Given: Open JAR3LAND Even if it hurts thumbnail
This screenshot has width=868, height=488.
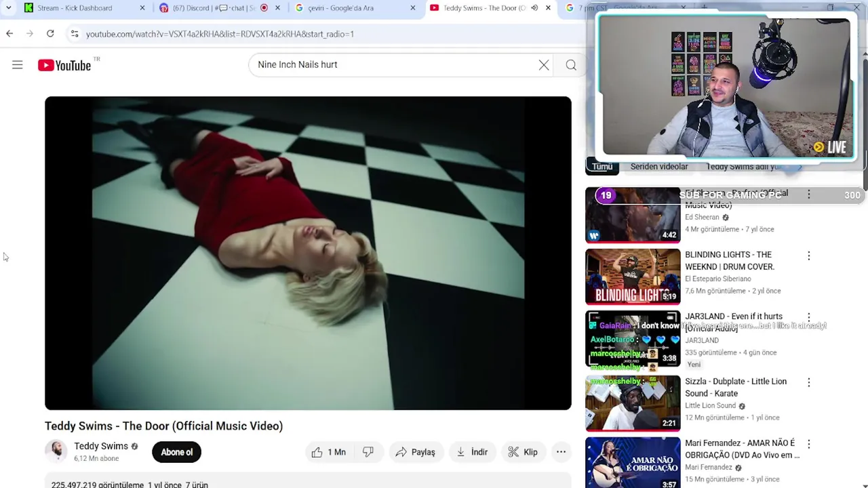Looking at the screenshot, I should [633, 338].
